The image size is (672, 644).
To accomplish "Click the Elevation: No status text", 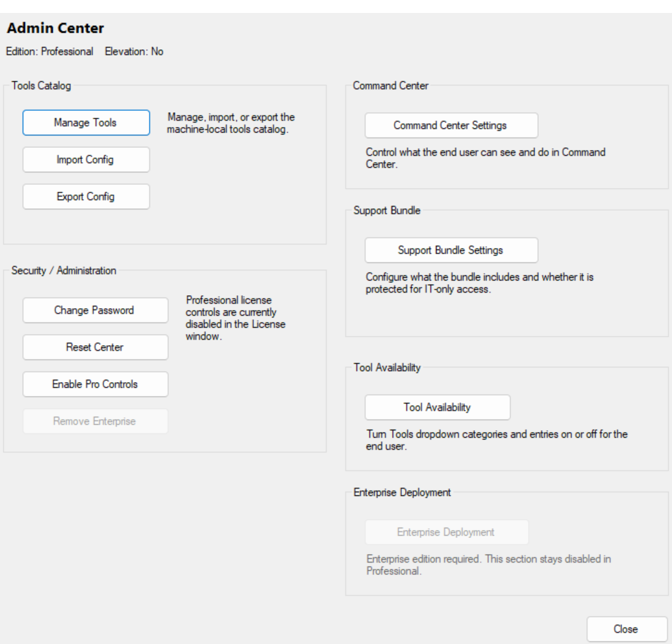I will [x=134, y=52].
